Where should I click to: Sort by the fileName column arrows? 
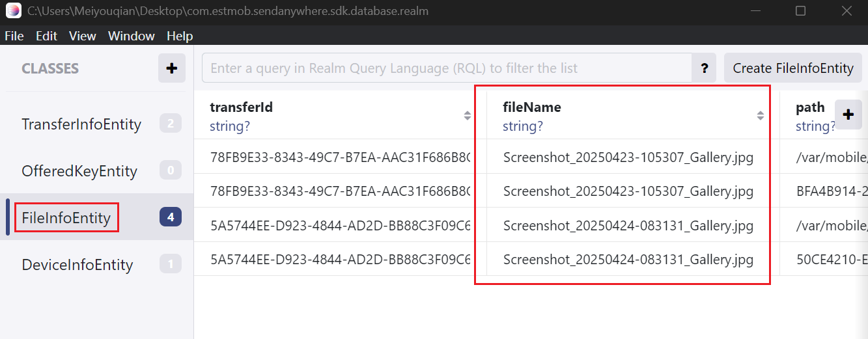pos(760,116)
